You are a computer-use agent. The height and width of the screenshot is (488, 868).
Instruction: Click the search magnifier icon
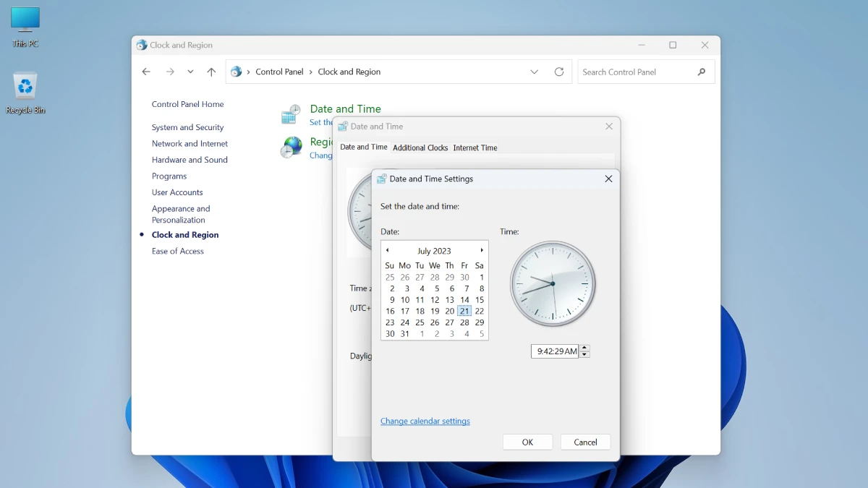pyautogui.click(x=701, y=72)
